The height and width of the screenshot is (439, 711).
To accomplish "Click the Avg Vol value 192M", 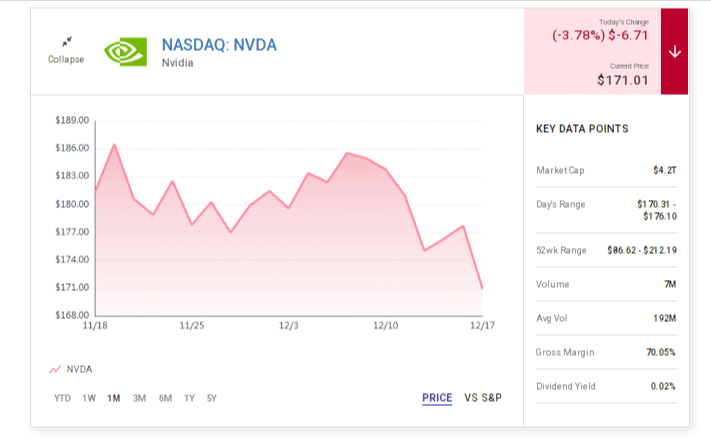I will click(x=665, y=318).
